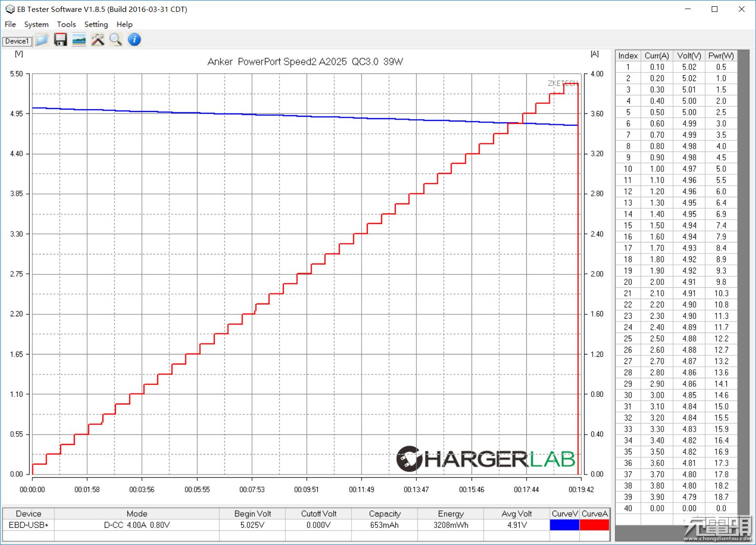This screenshot has height=545, width=756.
Task: Click the Avg Volt column header
Action: tap(517, 514)
